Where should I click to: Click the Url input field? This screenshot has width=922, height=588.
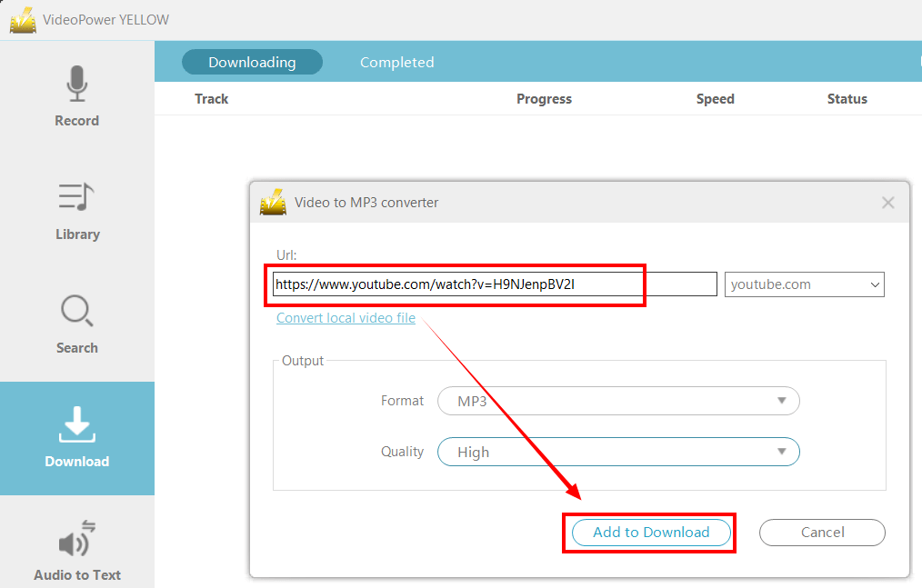pos(495,284)
